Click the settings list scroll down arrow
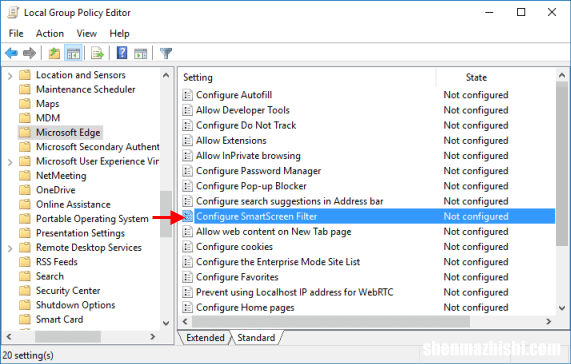Image resolution: width=571 pixels, height=364 pixels. pos(562,308)
